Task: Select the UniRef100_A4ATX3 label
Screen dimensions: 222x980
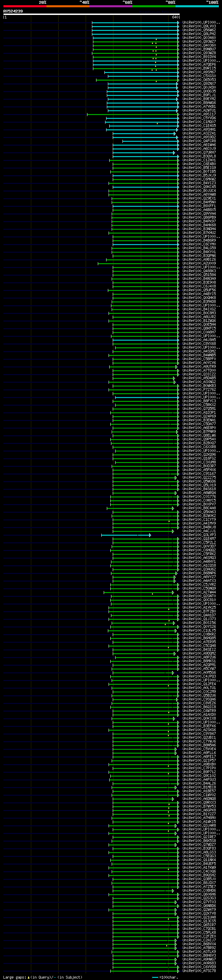Action: (199, 581)
